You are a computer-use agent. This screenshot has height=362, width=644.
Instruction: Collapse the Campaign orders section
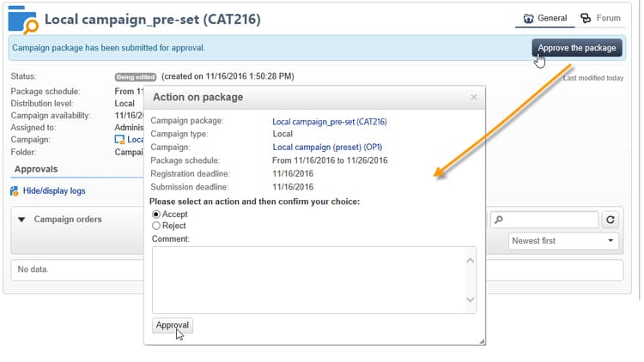pos(22,220)
